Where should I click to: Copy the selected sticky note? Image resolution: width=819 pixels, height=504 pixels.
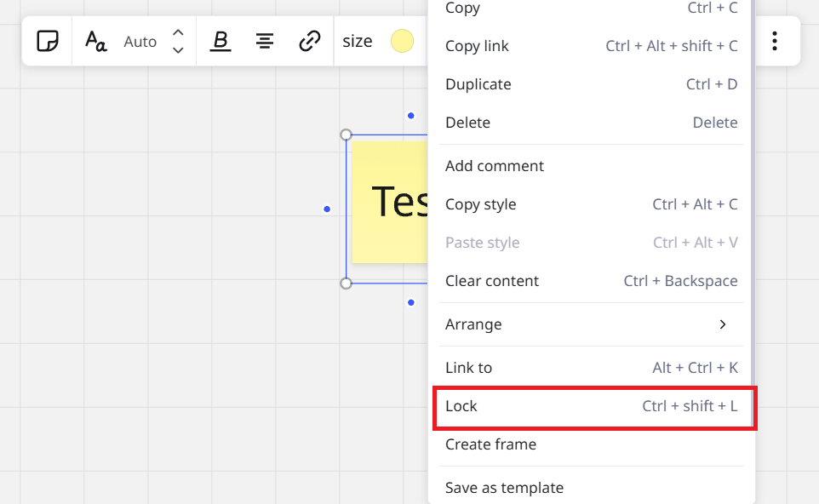tap(461, 8)
